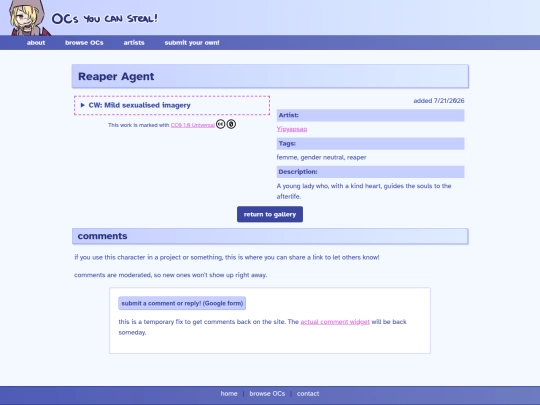Follow the CC0 1.0 Universal license link
Image resolution: width=540 pixels, height=405 pixels.
(193, 125)
